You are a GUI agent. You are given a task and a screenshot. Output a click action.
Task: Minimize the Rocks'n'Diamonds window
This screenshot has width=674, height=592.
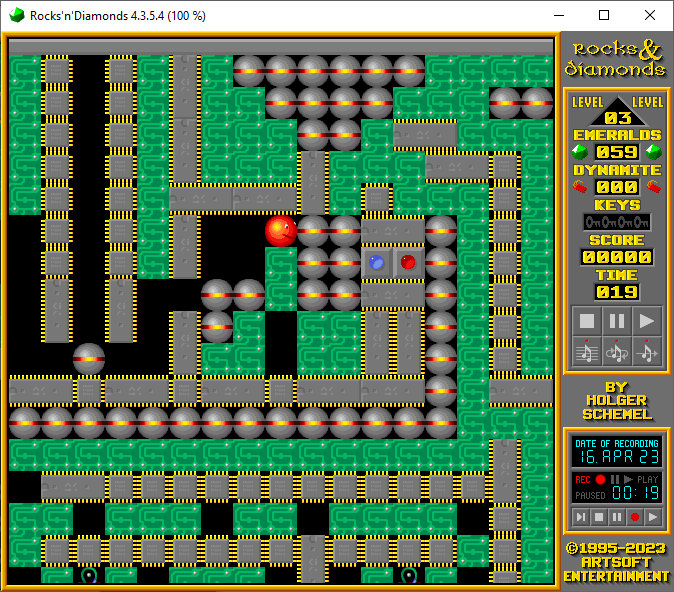coord(559,15)
